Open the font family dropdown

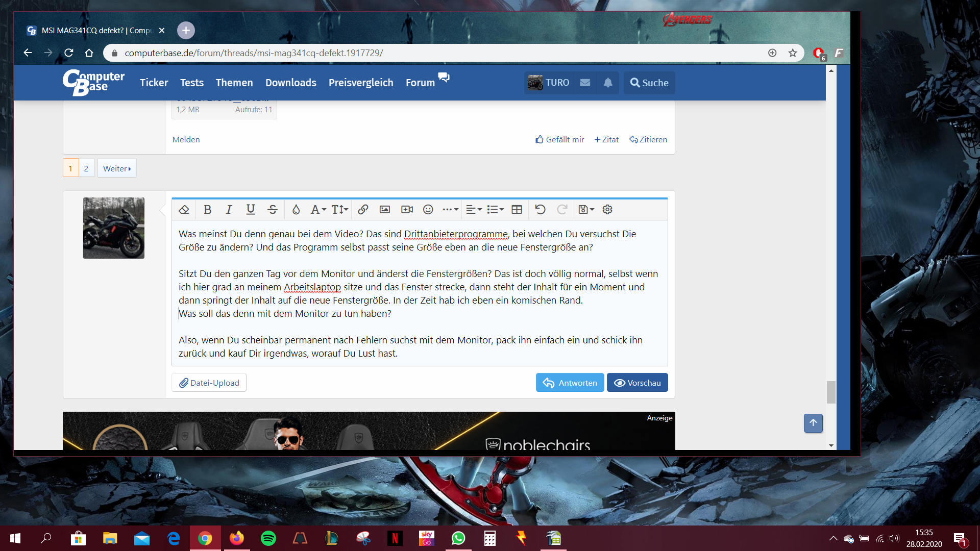[318, 210]
